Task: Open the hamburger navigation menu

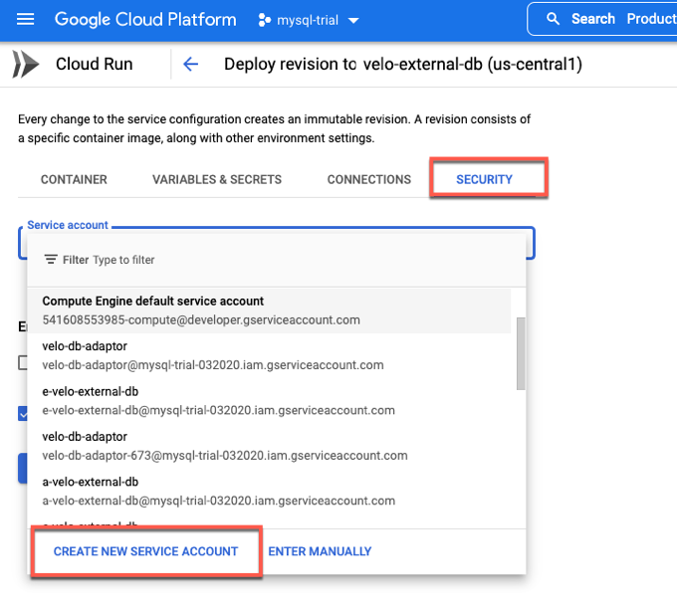Action: [25, 20]
